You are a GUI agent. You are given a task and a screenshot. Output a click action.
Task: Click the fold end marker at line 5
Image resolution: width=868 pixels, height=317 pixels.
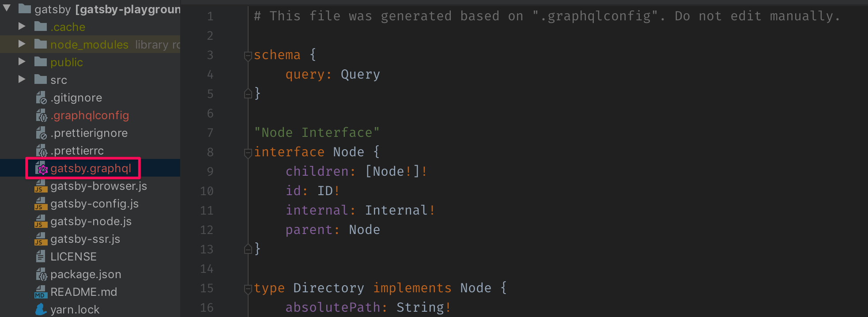[248, 94]
